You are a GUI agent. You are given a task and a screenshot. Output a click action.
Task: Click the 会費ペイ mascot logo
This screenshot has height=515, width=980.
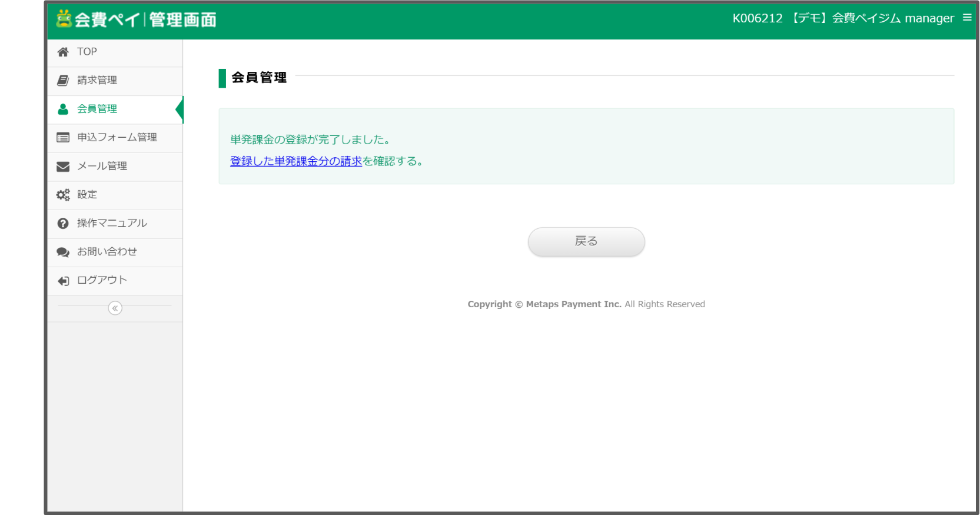point(64,18)
